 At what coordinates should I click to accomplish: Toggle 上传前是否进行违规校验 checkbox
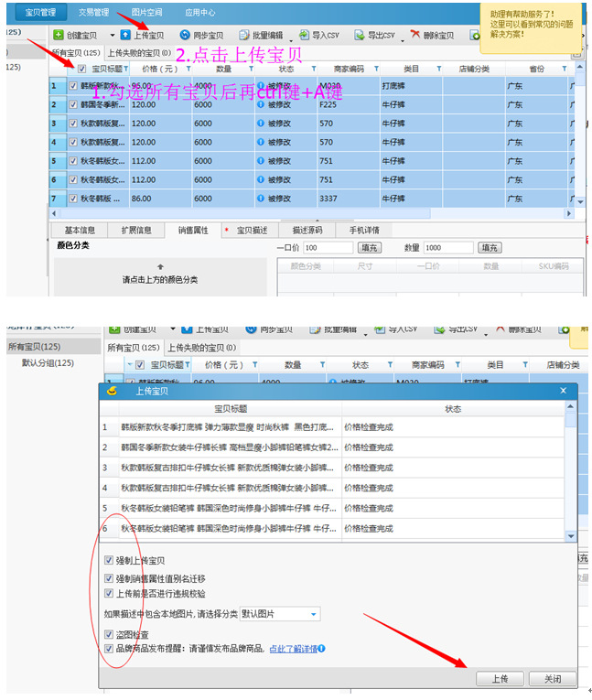pyautogui.click(x=109, y=593)
